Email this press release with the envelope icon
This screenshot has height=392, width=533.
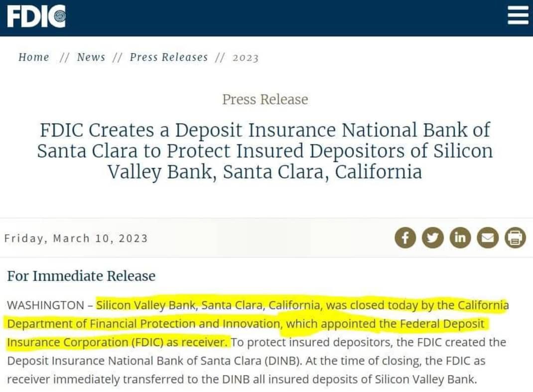pyautogui.click(x=487, y=238)
